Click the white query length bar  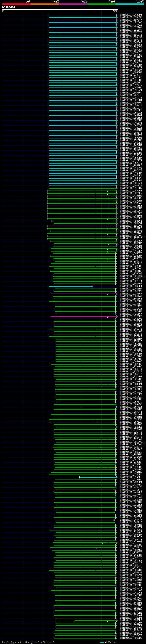click(60, 9)
